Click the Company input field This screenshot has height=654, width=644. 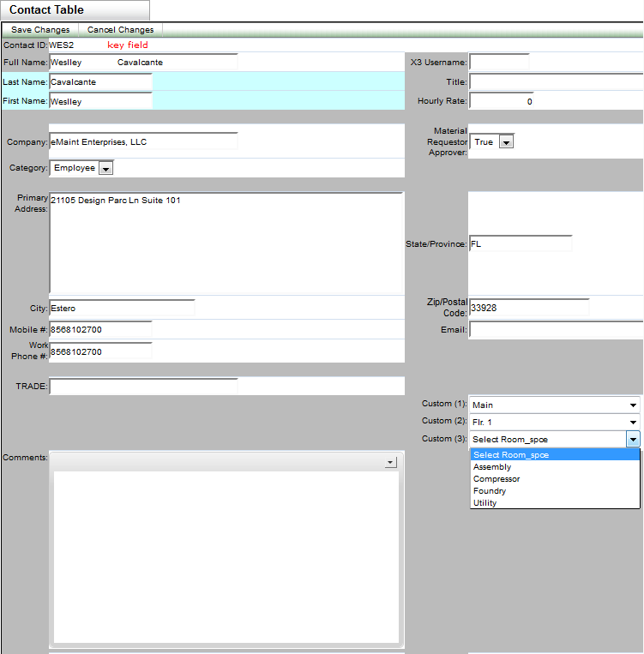tap(143, 141)
